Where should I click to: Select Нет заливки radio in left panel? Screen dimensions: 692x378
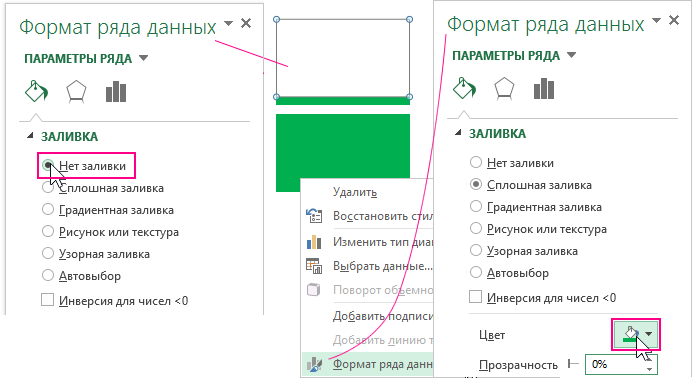coord(48,165)
